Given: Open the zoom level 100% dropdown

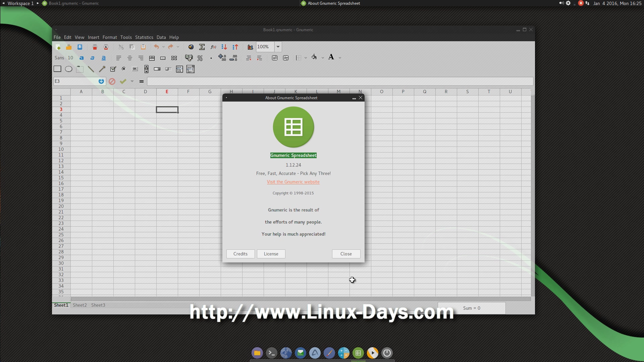Looking at the screenshot, I should (278, 47).
